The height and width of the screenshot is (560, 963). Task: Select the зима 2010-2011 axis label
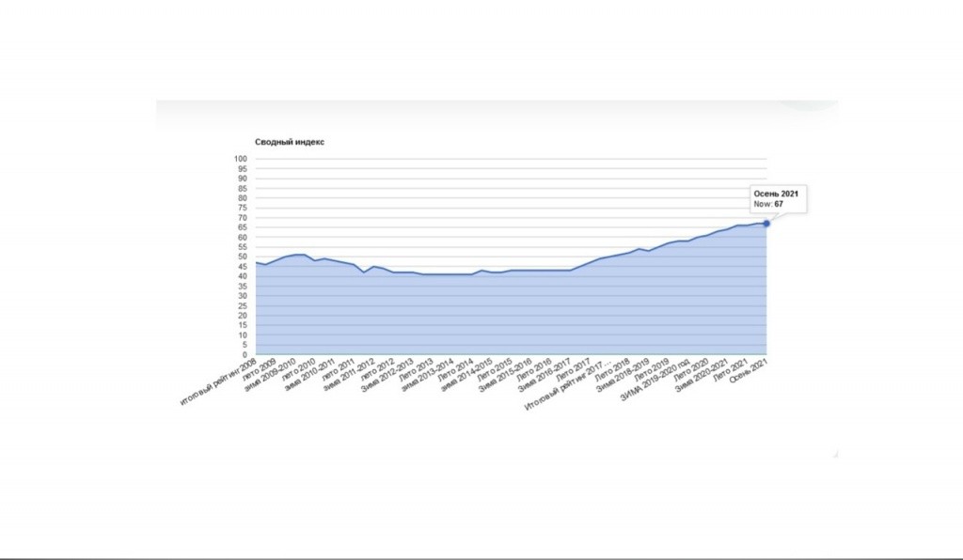point(308,376)
